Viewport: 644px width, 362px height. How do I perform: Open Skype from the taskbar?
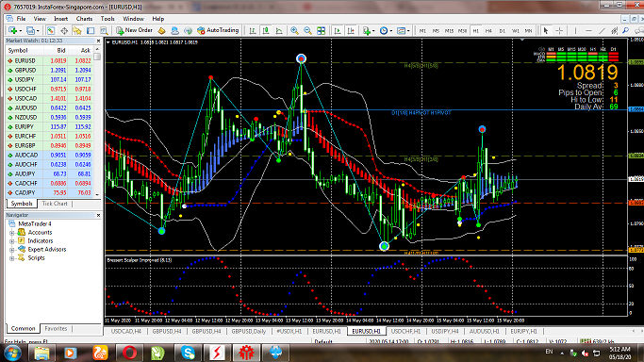click(188, 353)
